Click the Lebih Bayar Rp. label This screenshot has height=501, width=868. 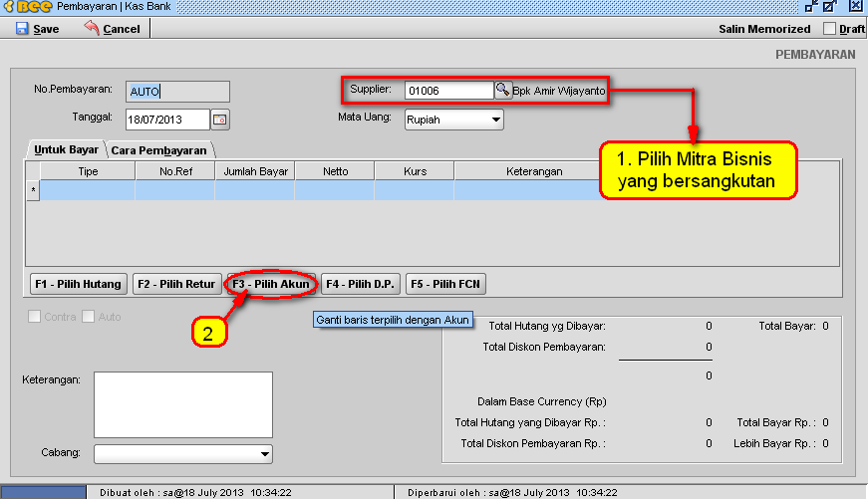tap(775, 443)
